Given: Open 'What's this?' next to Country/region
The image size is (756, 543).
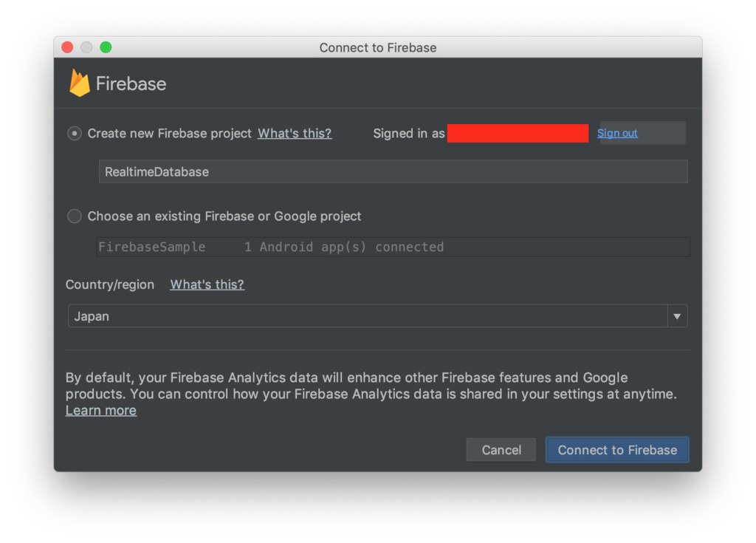Looking at the screenshot, I should click(x=207, y=284).
